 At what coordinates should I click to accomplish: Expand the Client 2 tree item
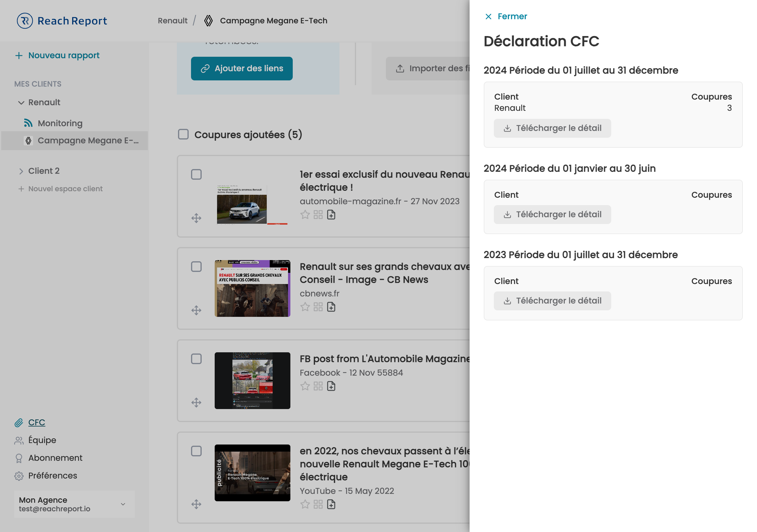tap(21, 171)
